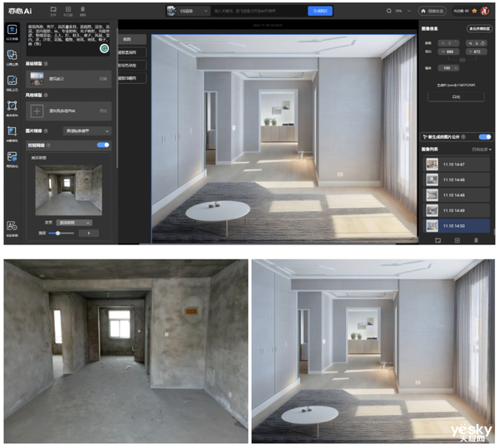
Task: Select the crop expand tool in left sidebar
Action: [12, 134]
